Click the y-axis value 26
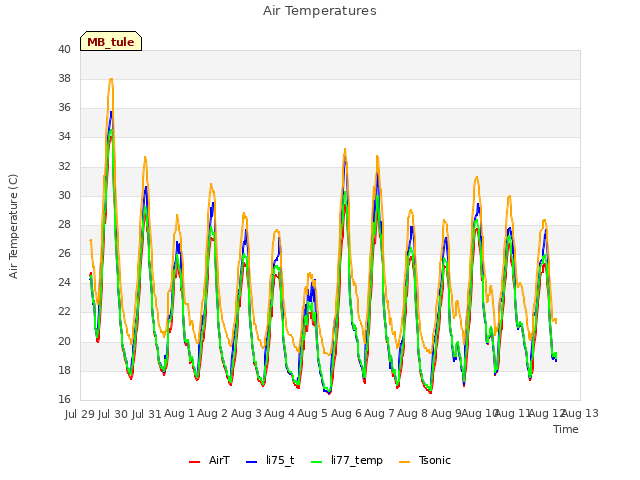The image size is (640, 480). pyautogui.click(x=64, y=253)
